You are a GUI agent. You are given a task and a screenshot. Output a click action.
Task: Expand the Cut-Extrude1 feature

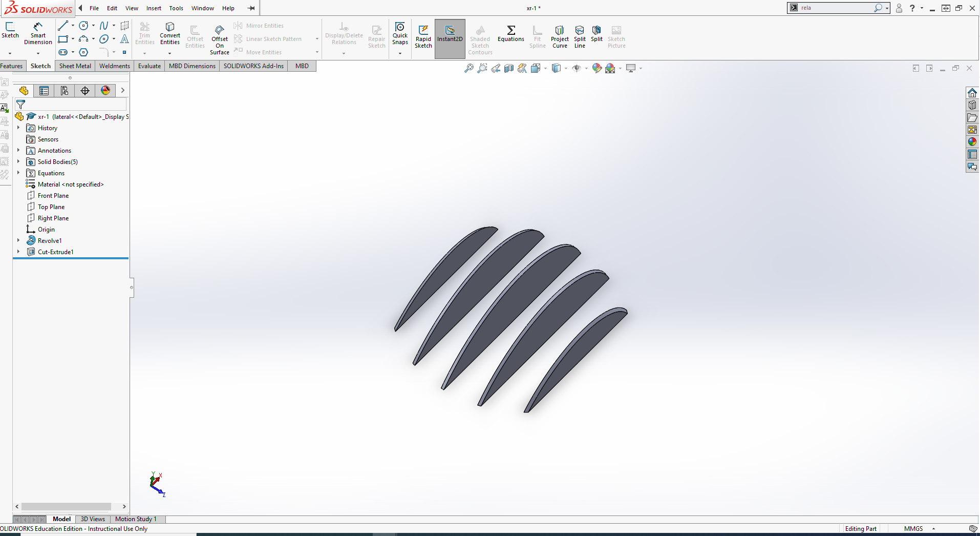(x=18, y=252)
